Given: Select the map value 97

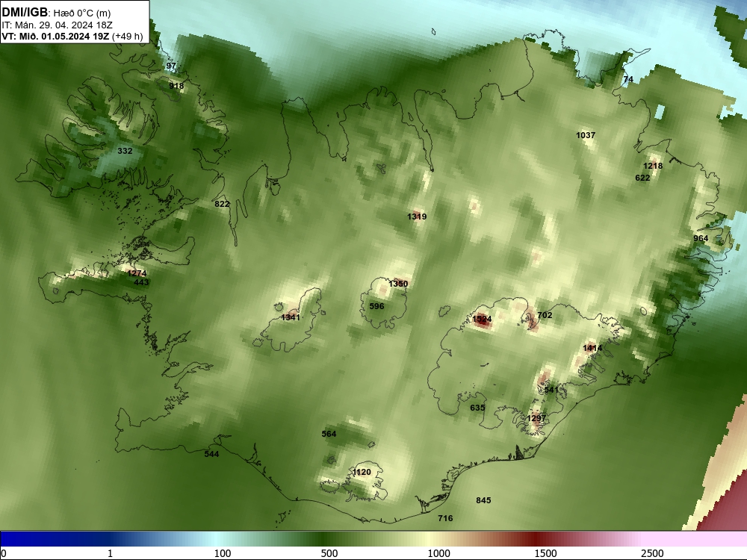Looking at the screenshot, I should click(x=171, y=66).
